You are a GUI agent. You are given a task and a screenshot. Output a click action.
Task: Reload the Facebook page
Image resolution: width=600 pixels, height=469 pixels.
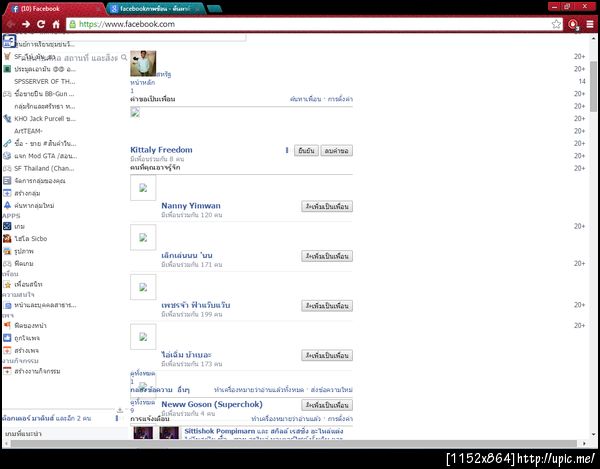pos(41,24)
